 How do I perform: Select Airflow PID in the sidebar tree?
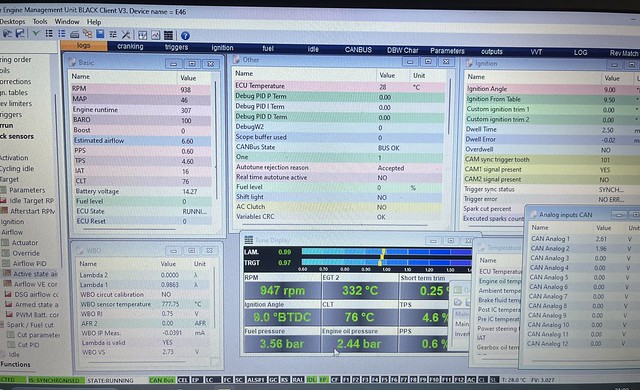coord(30,264)
